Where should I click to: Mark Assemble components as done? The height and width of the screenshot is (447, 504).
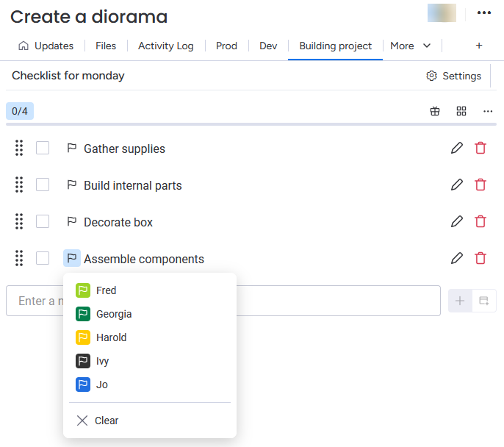click(x=43, y=259)
